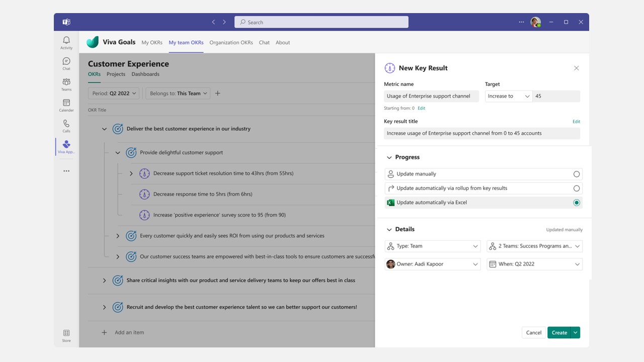Switch to the Dashboards tab
644x362 pixels.
coord(145,74)
